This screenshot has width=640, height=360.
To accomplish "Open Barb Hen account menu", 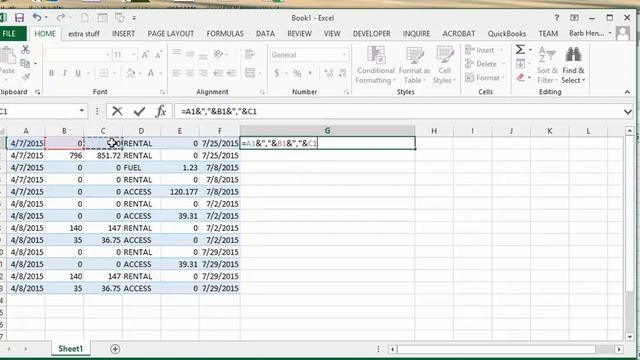I will point(591,33).
